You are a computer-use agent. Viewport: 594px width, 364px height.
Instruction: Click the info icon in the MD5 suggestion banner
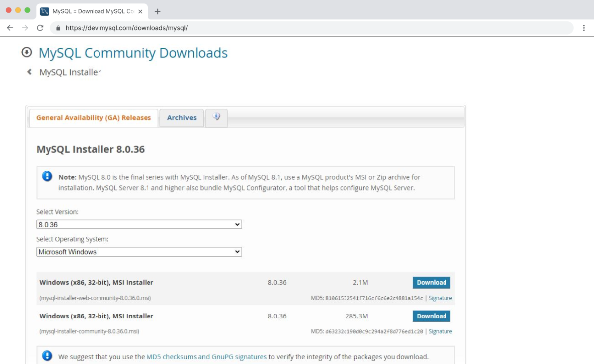(x=47, y=356)
